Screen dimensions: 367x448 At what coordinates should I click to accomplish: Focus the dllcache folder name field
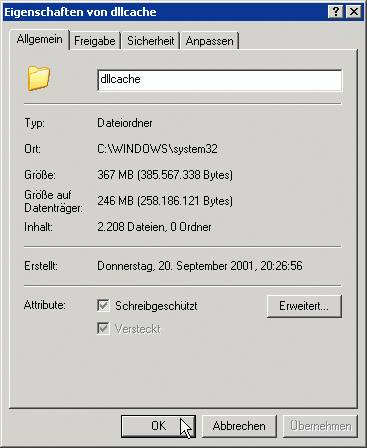pyautogui.click(x=219, y=80)
